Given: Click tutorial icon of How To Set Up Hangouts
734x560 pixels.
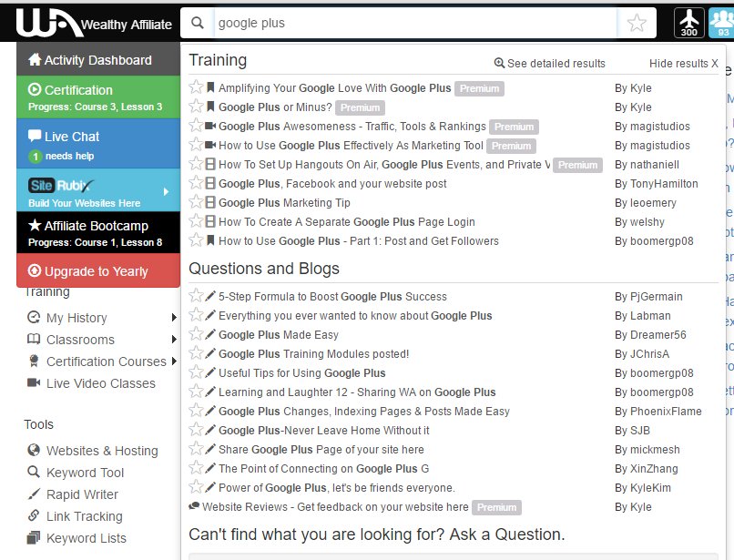Looking at the screenshot, I should (x=210, y=164).
